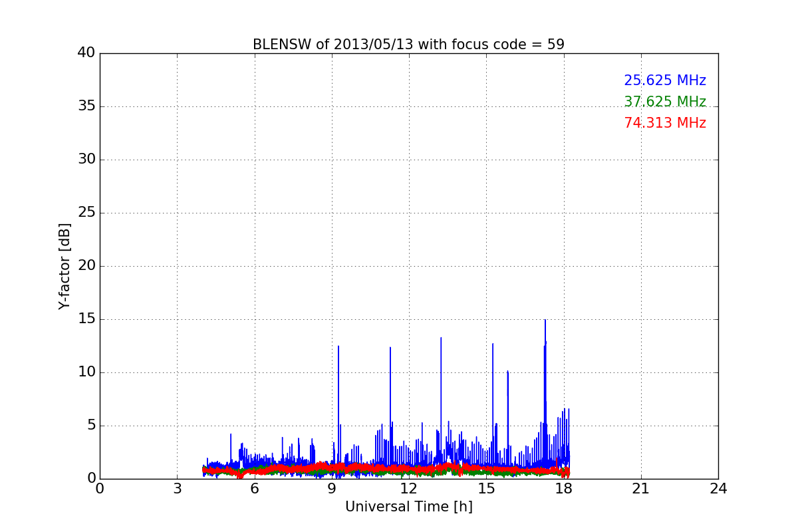
Task: Click y-axis tick label '15'
Action: tap(86, 319)
